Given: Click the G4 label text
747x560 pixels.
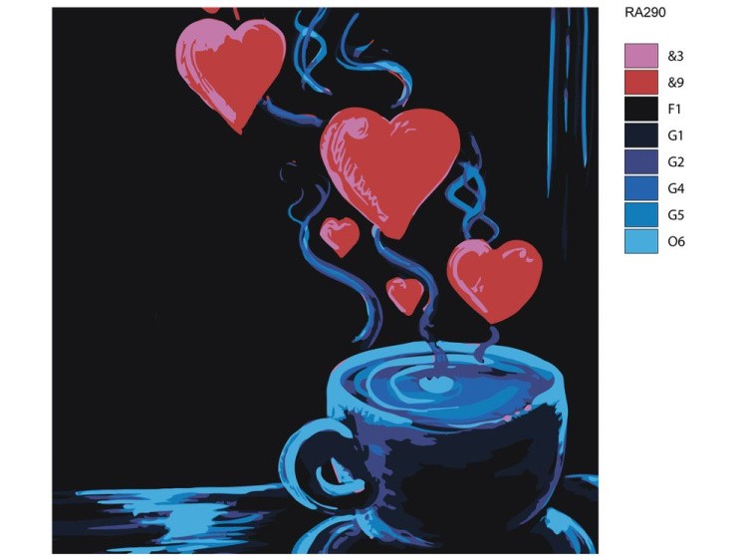Looking at the screenshot, I should [x=675, y=188].
